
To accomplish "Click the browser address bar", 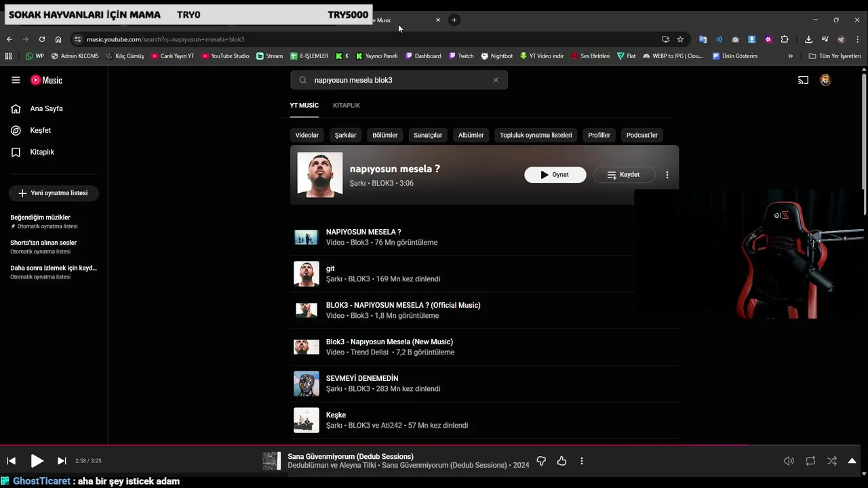I will pyautogui.click(x=366, y=39).
